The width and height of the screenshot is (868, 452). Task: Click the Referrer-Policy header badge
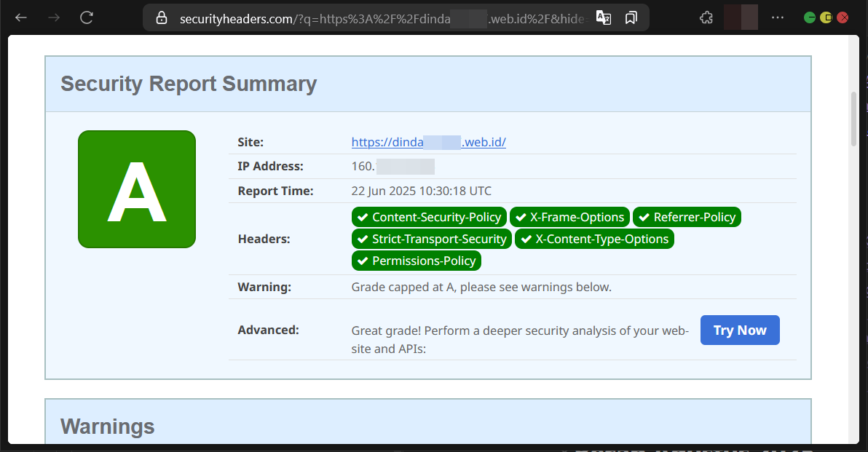tap(687, 218)
